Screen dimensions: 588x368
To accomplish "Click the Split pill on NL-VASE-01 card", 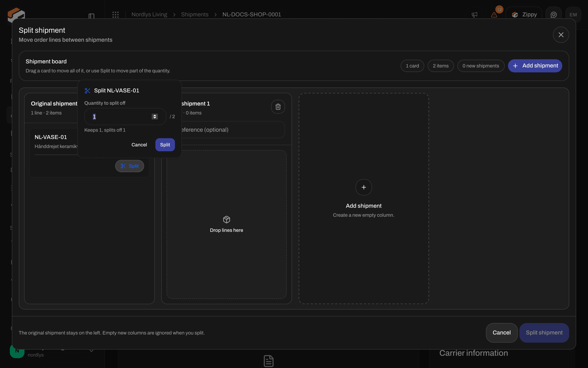I will pos(129,166).
